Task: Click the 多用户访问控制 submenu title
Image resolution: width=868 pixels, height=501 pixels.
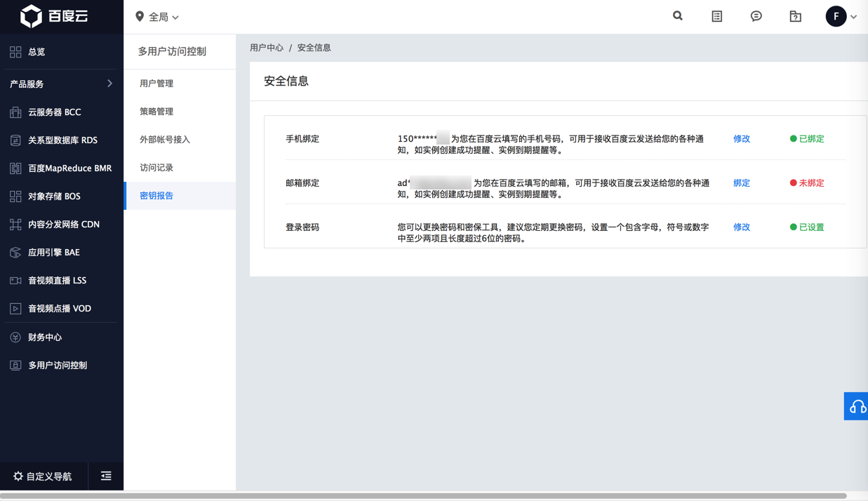Action: (x=172, y=51)
